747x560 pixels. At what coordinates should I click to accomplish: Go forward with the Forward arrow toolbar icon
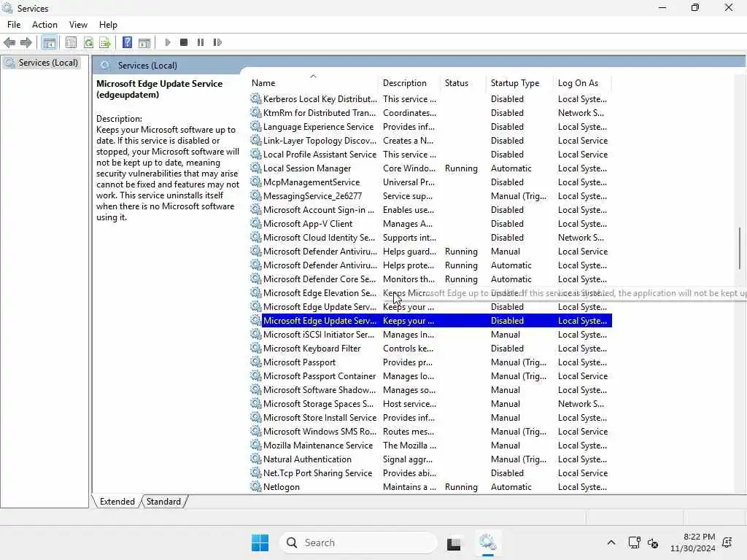click(x=26, y=42)
